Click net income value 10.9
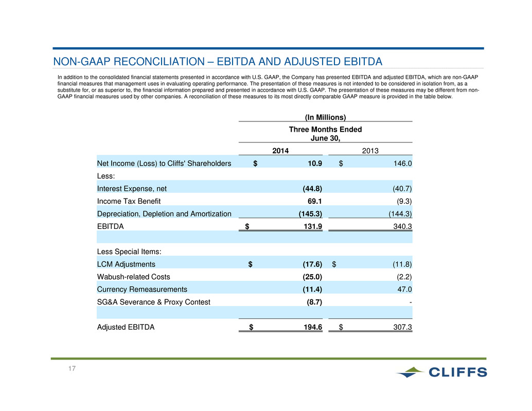Screen dimensions: 532x411 [315, 164]
